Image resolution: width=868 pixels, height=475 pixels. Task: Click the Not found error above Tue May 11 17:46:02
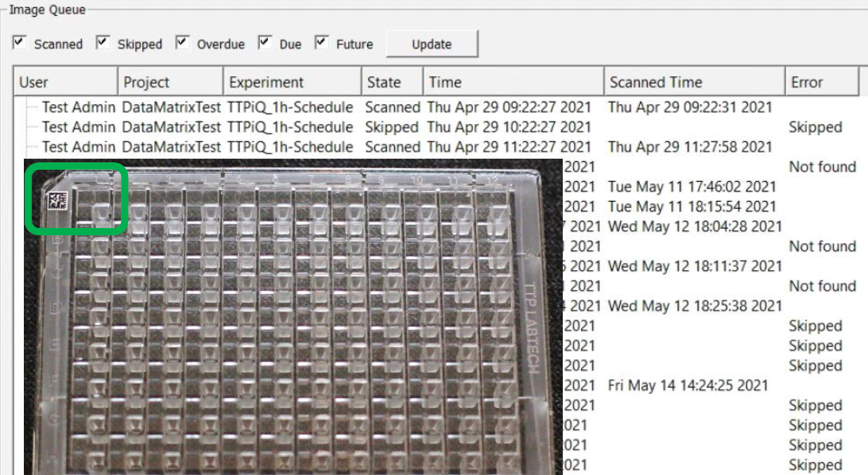click(823, 167)
